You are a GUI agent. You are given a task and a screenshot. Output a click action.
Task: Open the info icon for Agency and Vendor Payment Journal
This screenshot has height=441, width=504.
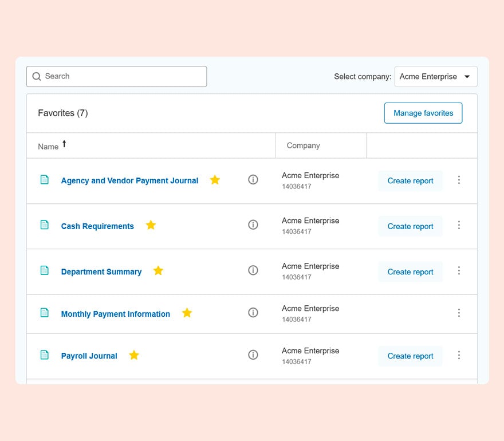click(x=253, y=179)
